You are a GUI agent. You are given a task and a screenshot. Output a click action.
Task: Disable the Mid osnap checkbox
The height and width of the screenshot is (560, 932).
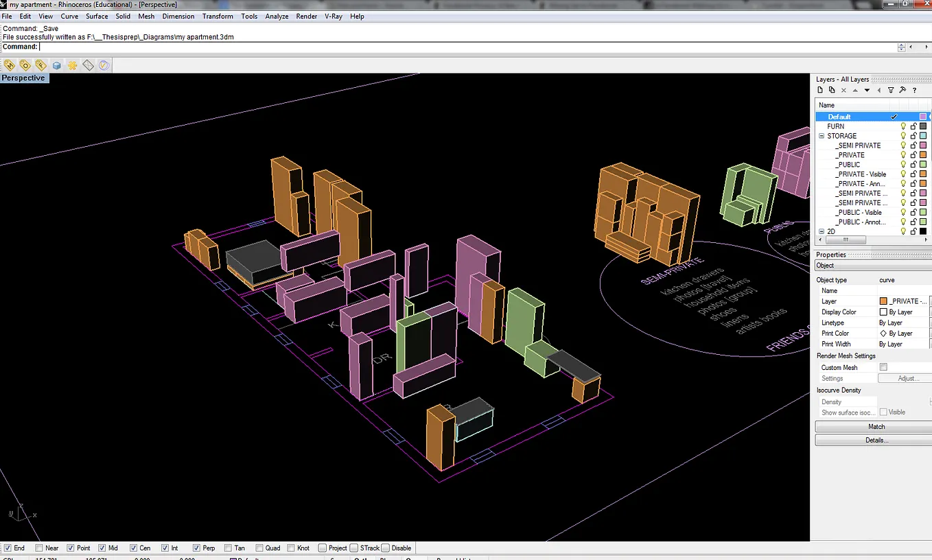[x=102, y=548]
